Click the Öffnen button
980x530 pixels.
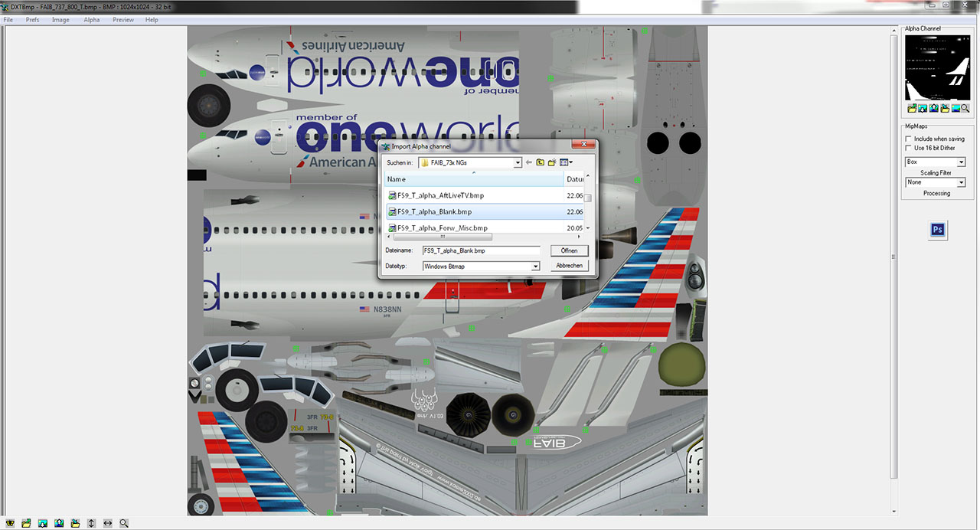pyautogui.click(x=569, y=250)
